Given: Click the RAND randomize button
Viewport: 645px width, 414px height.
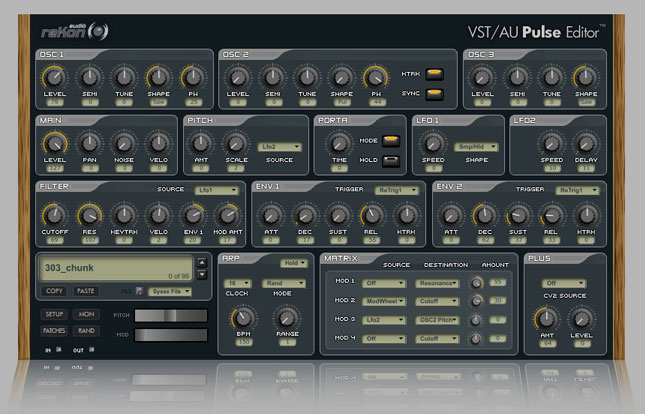Looking at the screenshot, I should (86, 331).
